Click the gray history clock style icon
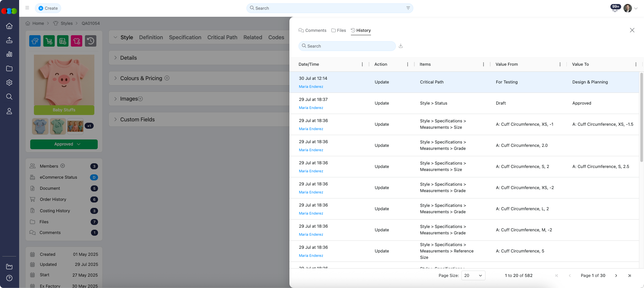The image size is (644, 288). tap(90, 41)
